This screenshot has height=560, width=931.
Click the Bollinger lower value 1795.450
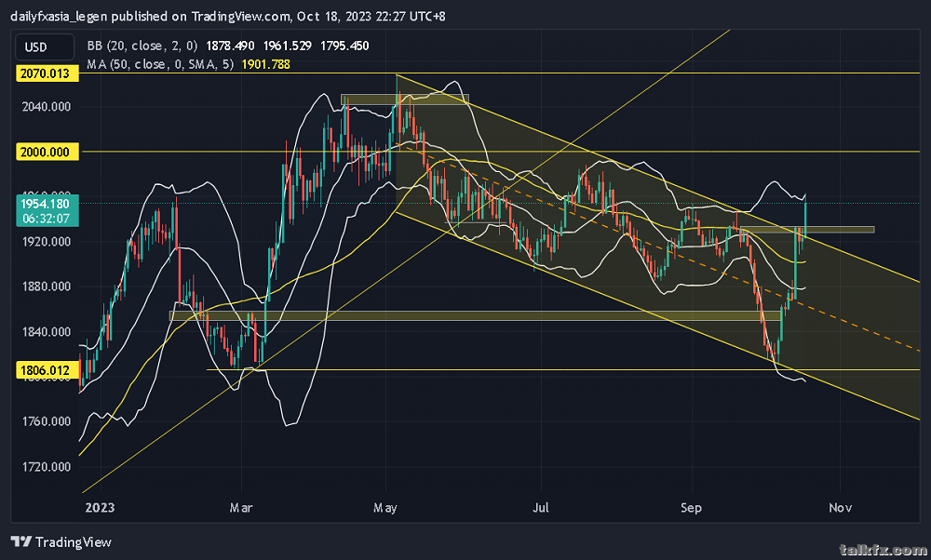(x=344, y=46)
